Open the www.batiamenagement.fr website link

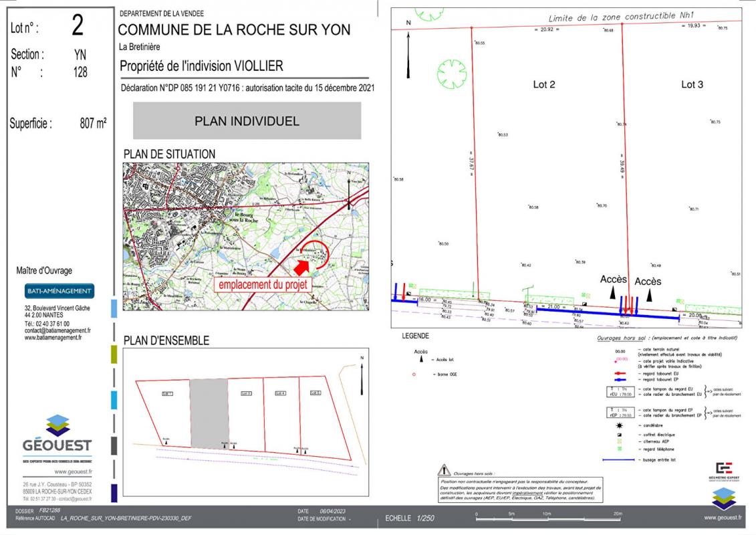tap(53, 338)
